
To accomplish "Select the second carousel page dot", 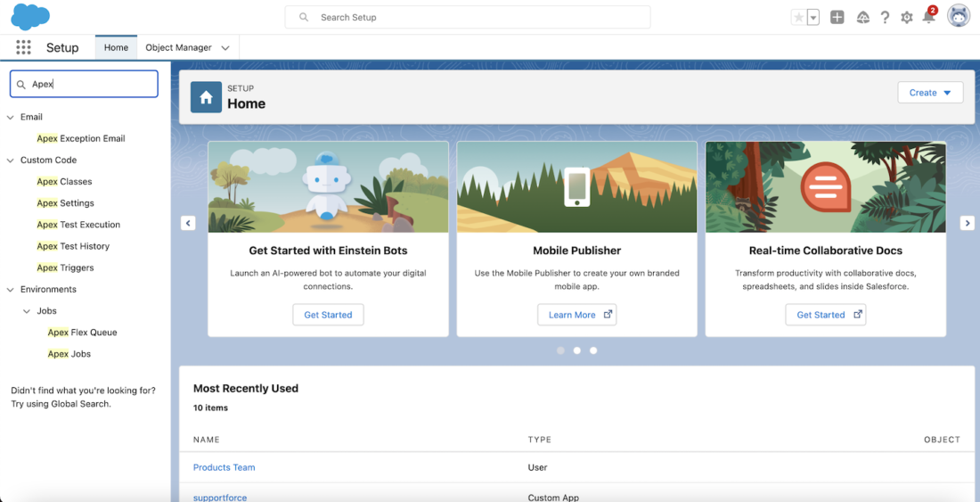I will click(577, 350).
